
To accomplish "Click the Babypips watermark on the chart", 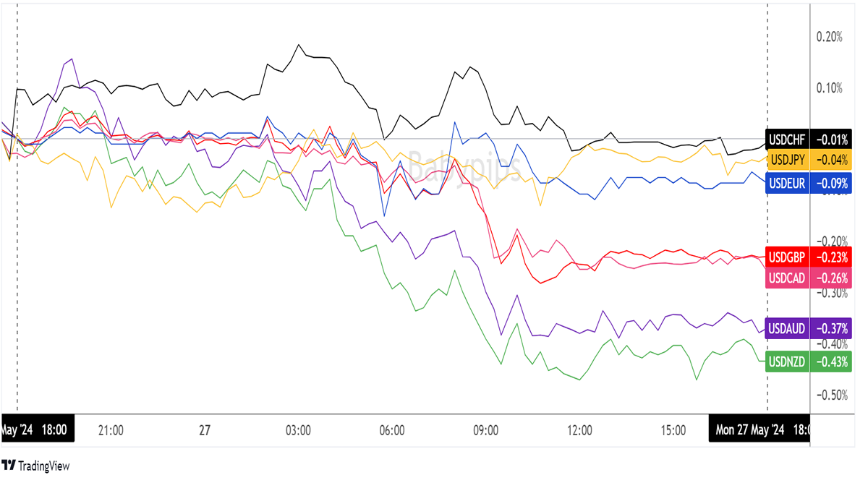I will 463,163.
